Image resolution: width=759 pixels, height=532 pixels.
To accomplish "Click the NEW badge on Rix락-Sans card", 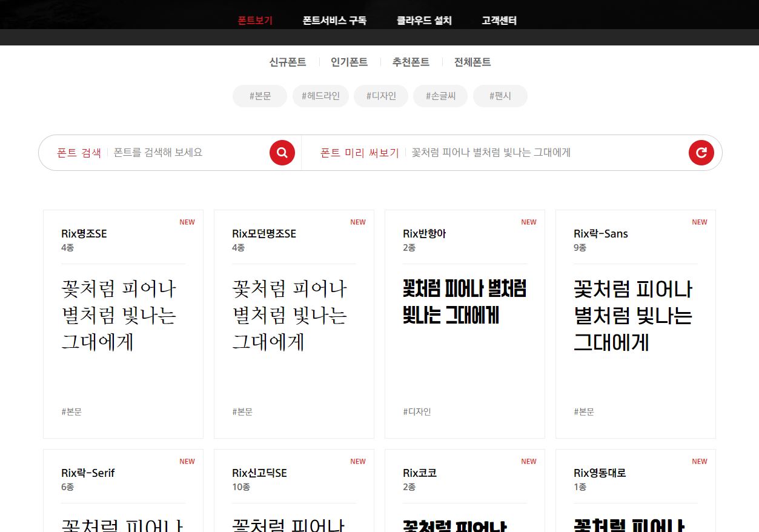I will pyautogui.click(x=700, y=222).
